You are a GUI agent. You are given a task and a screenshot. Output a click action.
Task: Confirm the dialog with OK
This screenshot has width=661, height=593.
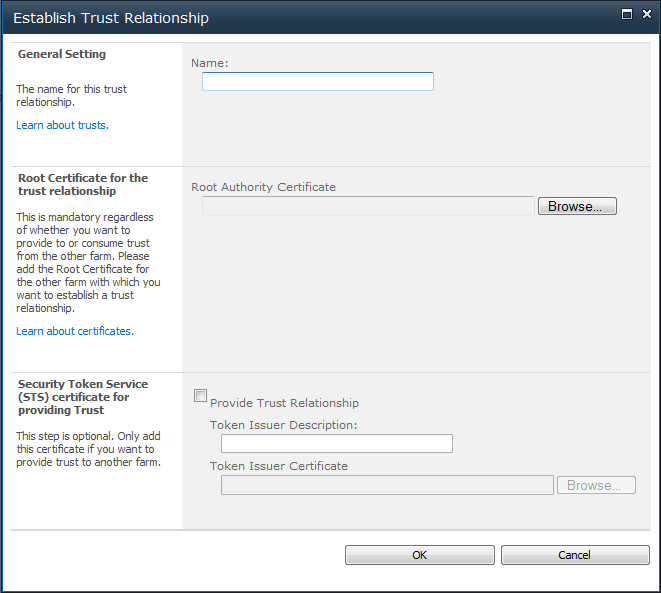point(419,555)
